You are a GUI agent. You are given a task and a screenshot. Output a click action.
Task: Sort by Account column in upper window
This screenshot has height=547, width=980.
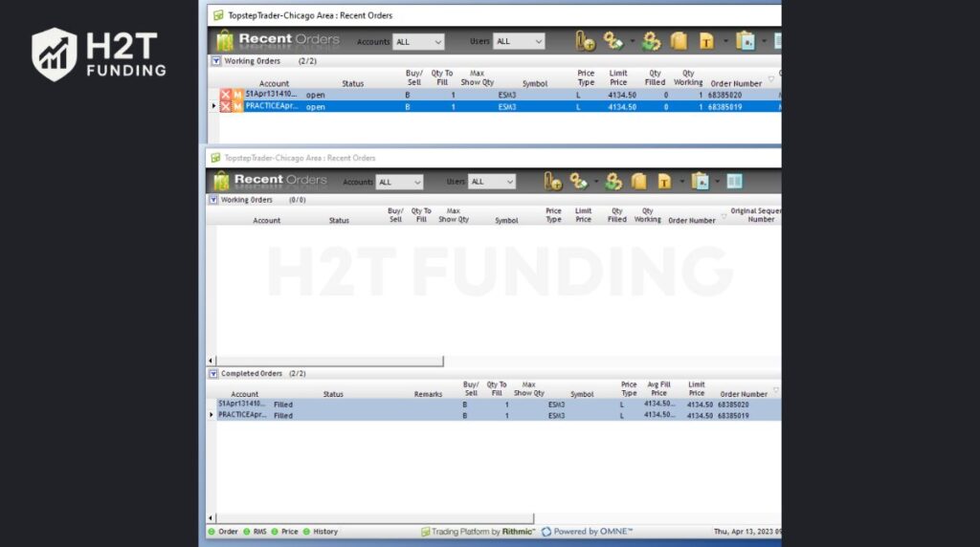pos(274,83)
